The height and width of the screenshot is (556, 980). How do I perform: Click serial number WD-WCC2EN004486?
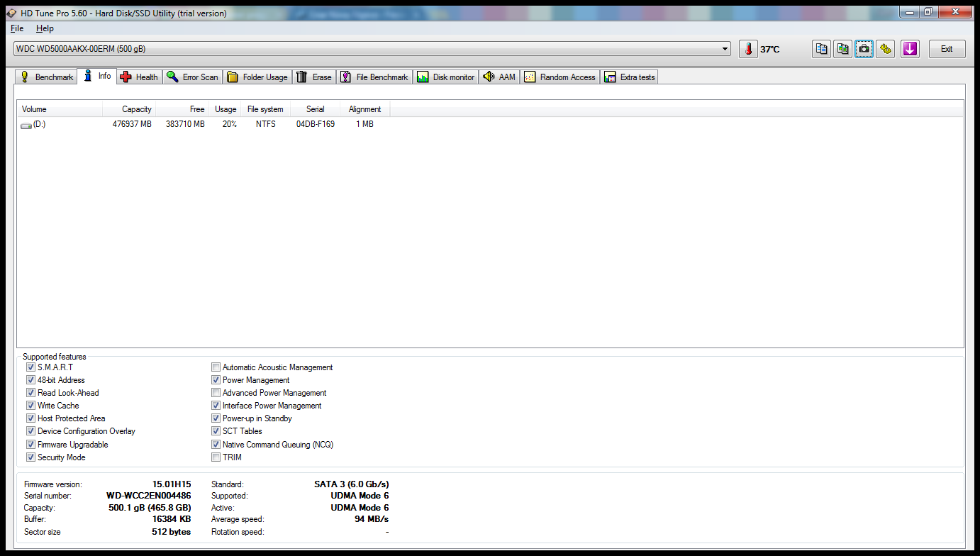(x=148, y=496)
